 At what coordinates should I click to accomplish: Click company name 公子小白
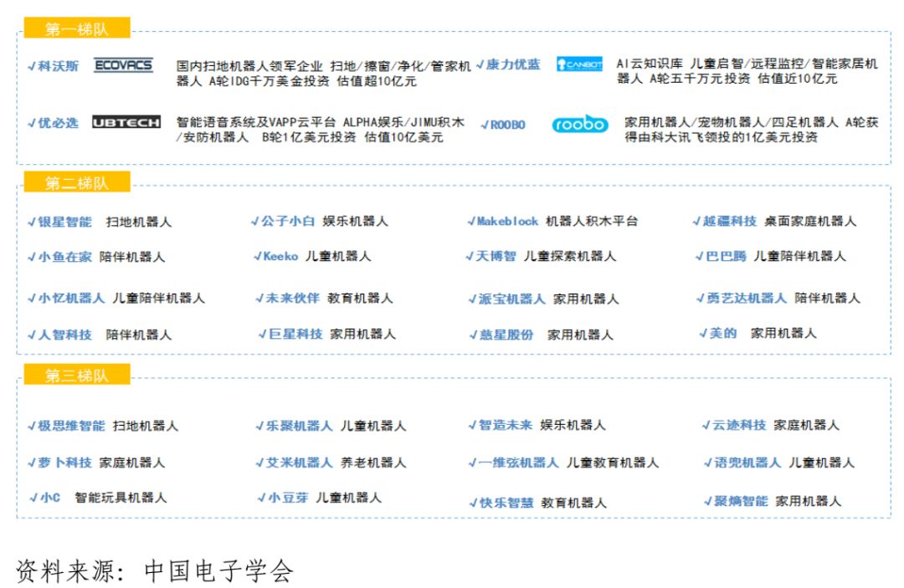(288, 221)
